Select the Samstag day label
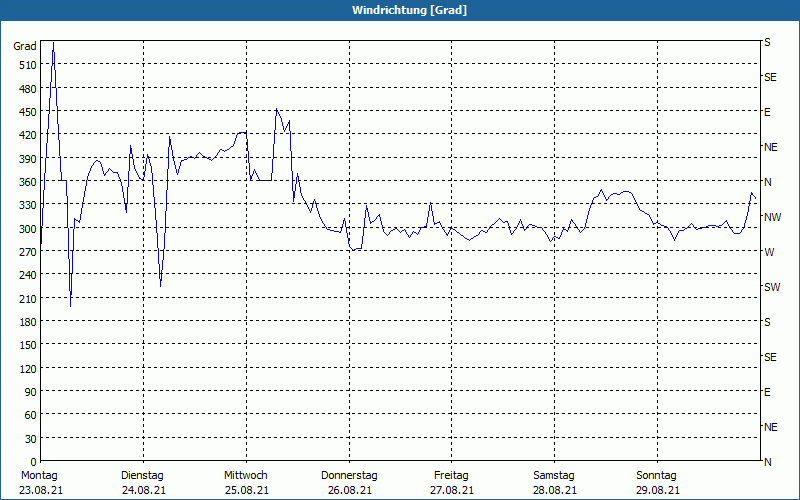 click(554, 475)
